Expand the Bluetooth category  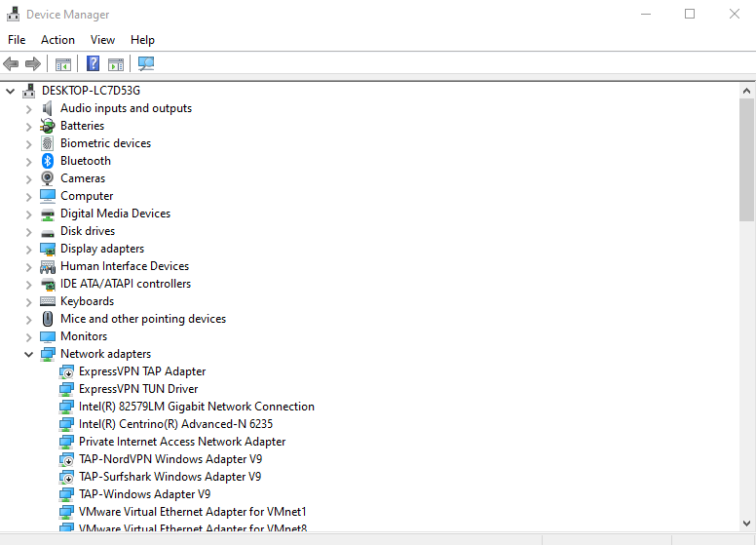pyautogui.click(x=28, y=162)
